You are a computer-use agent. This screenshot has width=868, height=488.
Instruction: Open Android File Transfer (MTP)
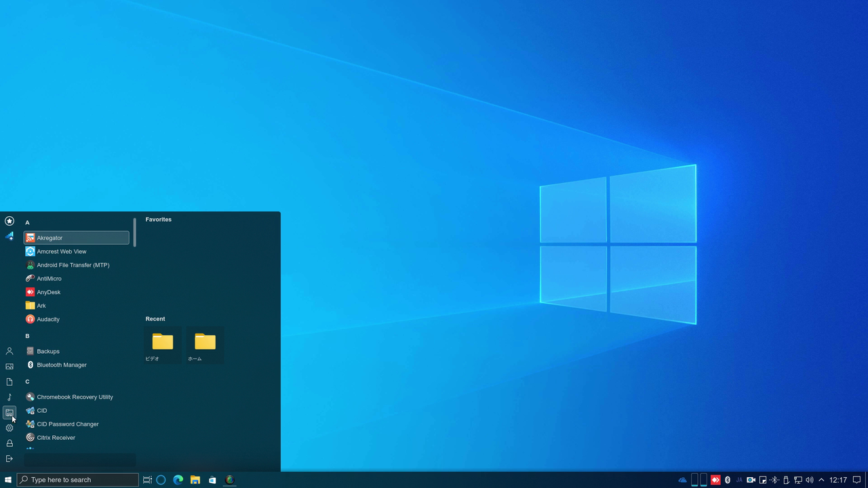(76, 265)
